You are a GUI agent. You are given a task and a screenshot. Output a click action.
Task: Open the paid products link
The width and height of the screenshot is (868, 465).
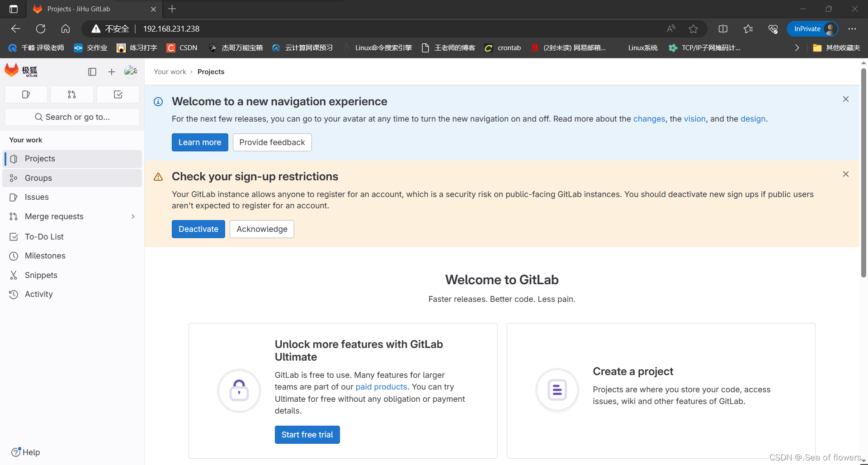click(381, 387)
